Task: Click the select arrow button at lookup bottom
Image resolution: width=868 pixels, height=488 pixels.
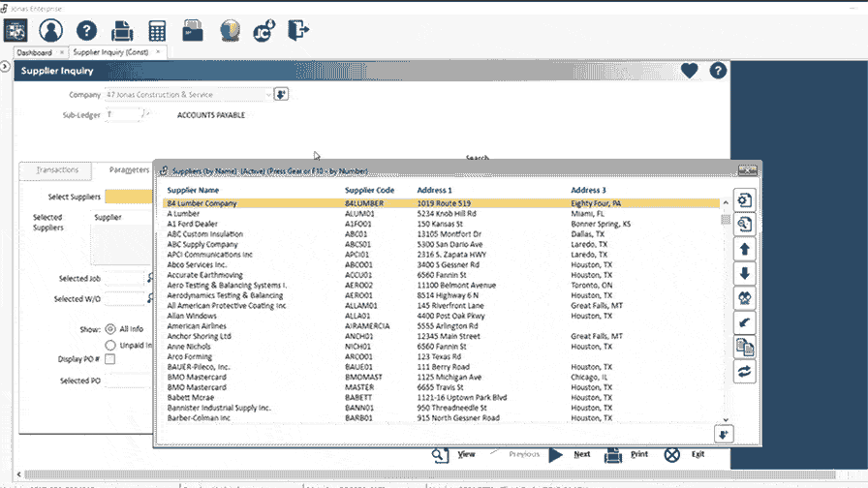Action: 724,435
